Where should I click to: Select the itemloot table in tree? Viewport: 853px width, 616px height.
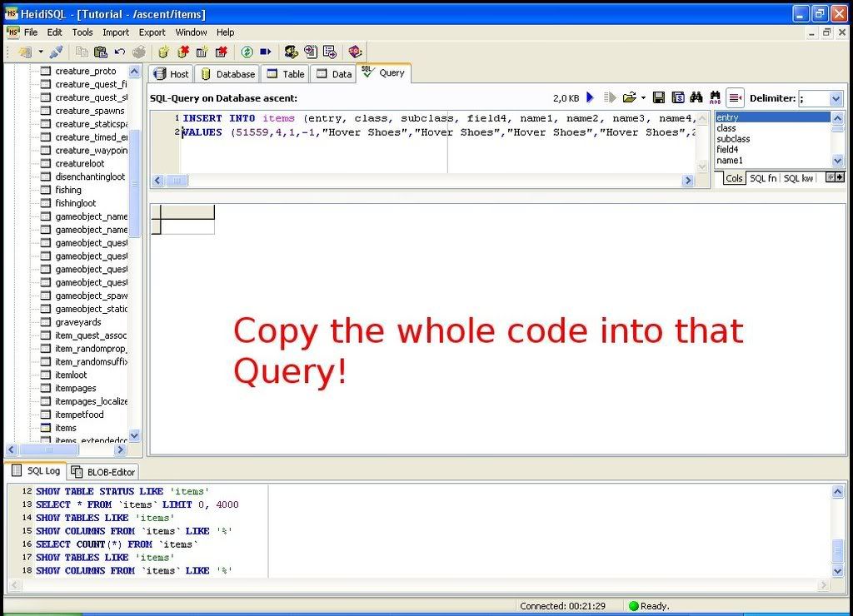coord(71,375)
